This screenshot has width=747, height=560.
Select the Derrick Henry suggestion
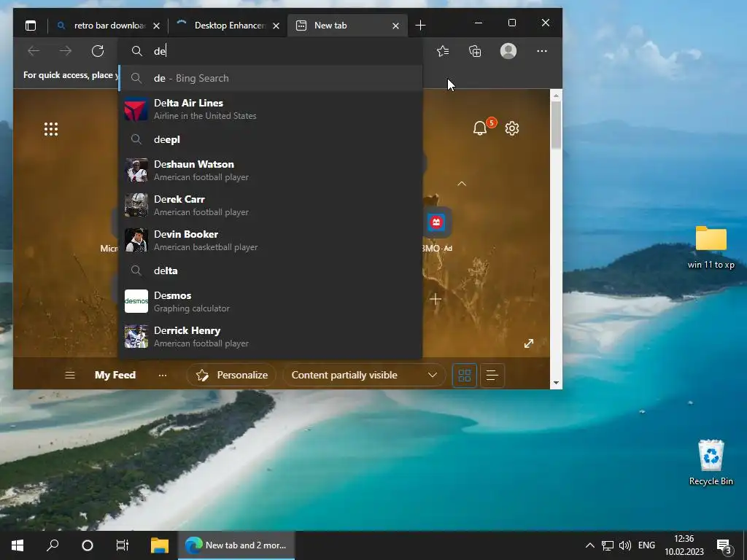tap(271, 337)
